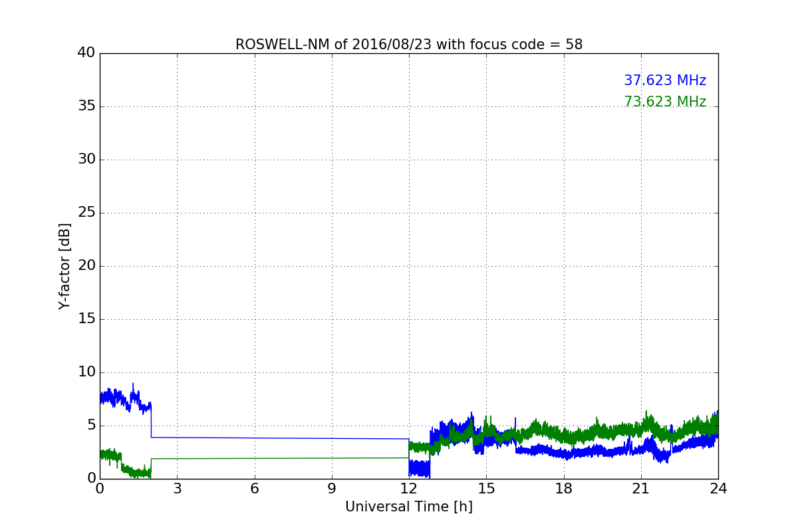
Task: Click the y-axis tick label '25'
Action: coord(86,213)
